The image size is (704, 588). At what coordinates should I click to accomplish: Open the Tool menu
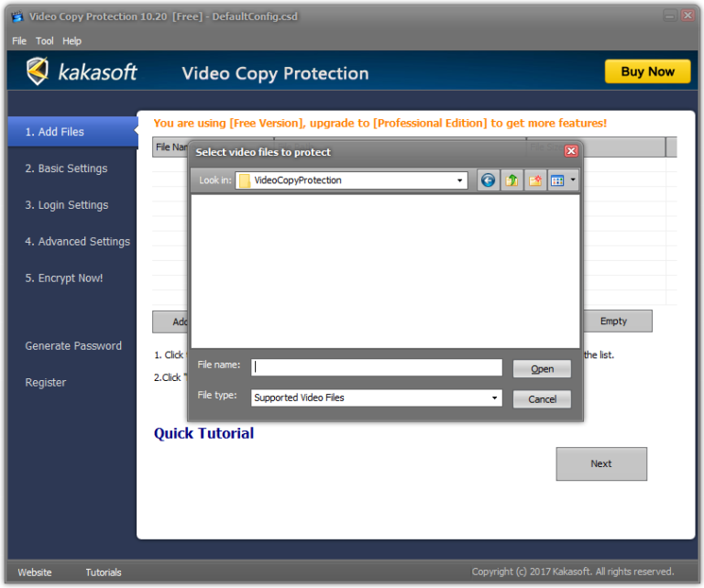point(45,41)
